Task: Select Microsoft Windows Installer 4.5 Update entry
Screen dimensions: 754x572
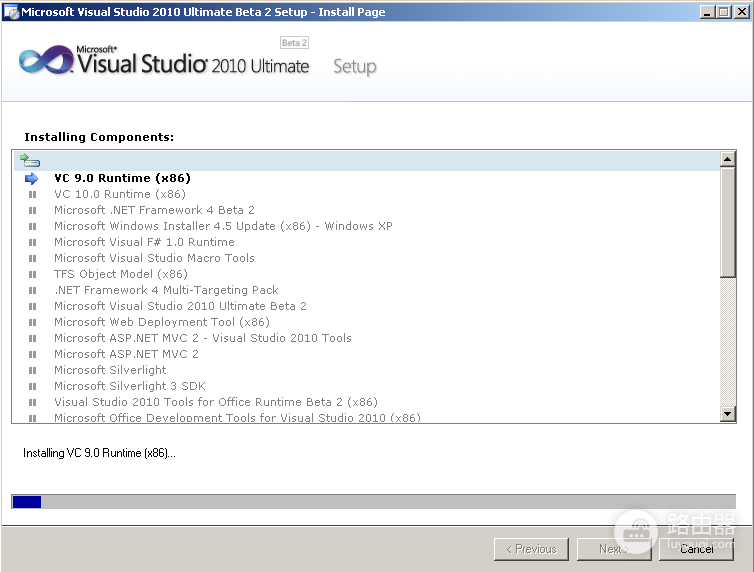Action: pos(223,226)
